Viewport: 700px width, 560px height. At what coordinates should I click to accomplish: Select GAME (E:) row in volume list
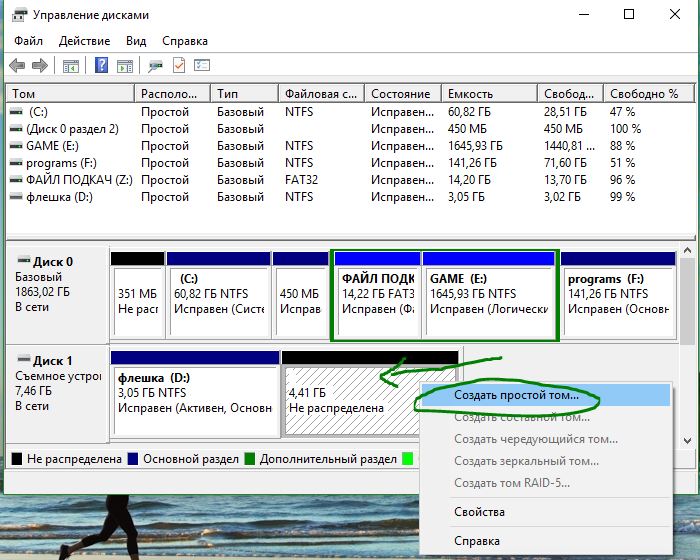pyautogui.click(x=350, y=146)
